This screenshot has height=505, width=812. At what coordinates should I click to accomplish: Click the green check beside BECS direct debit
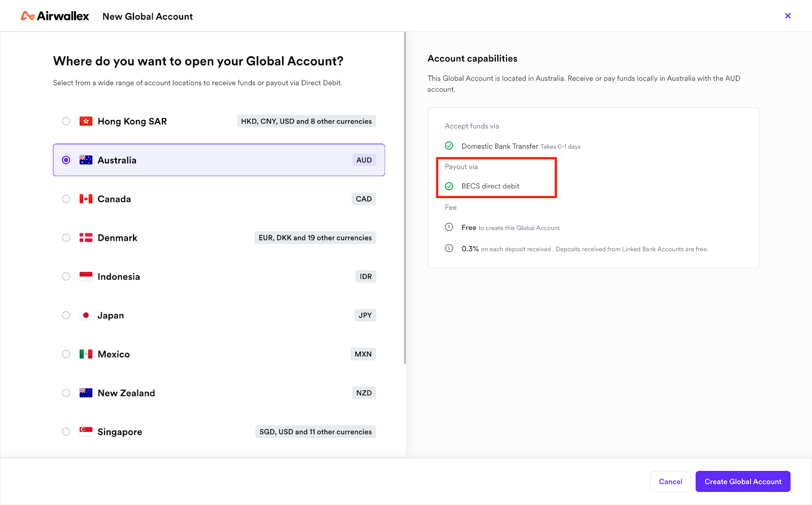coord(449,186)
